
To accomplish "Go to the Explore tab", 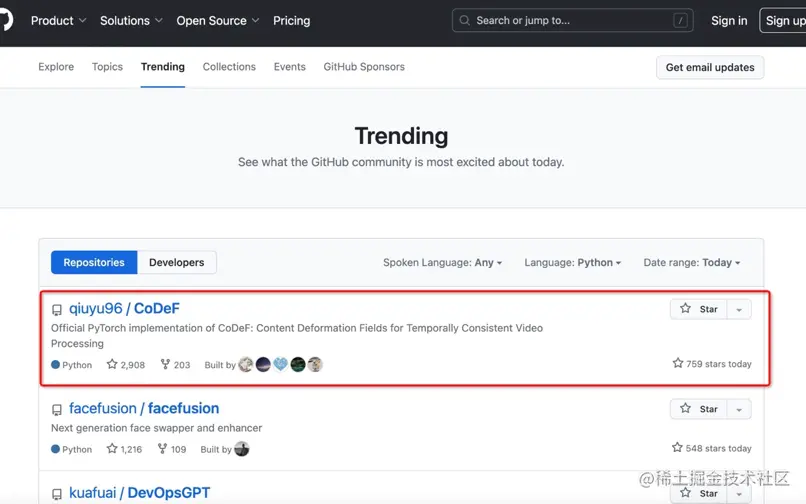I will pos(56,67).
